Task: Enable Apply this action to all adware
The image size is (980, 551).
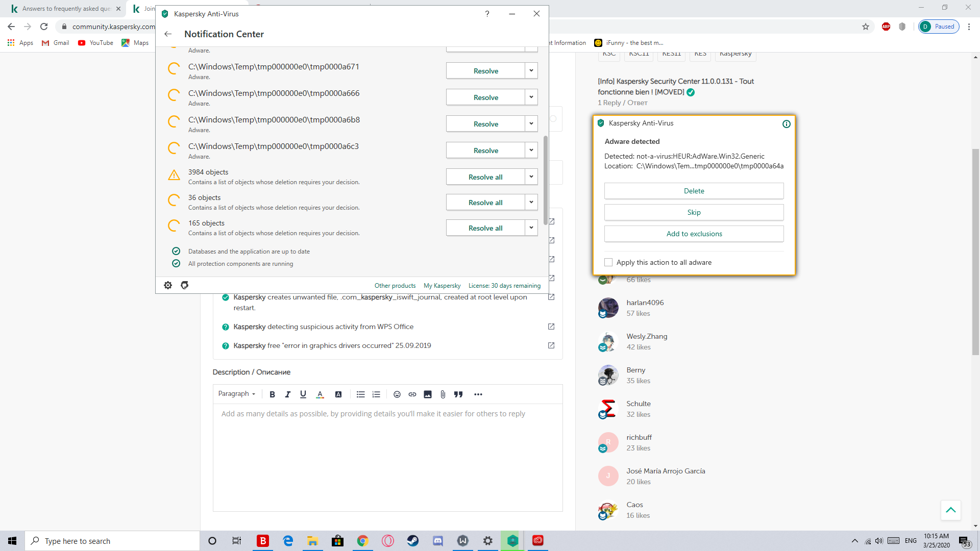Action: point(608,262)
